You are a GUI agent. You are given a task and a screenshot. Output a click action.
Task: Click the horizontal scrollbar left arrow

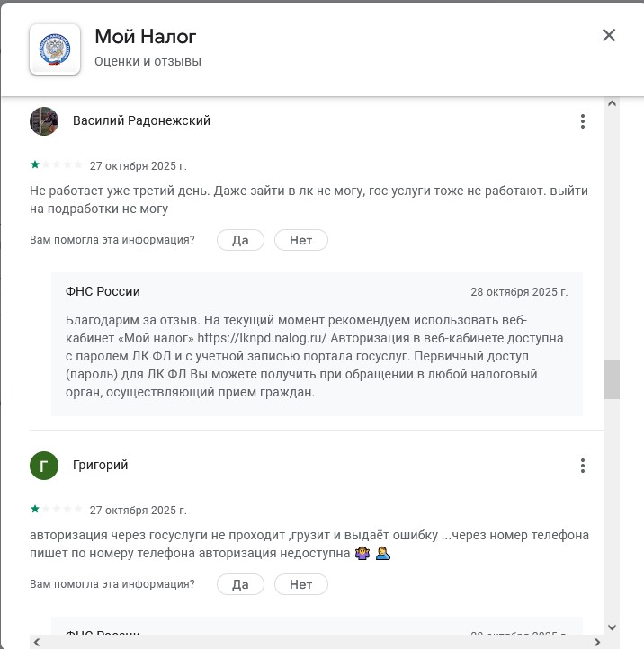pos(37,641)
